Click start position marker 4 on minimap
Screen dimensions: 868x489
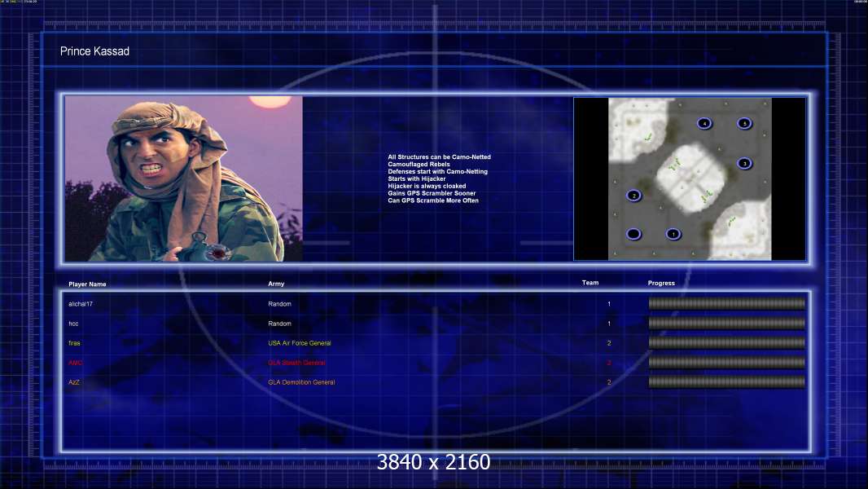[704, 124]
